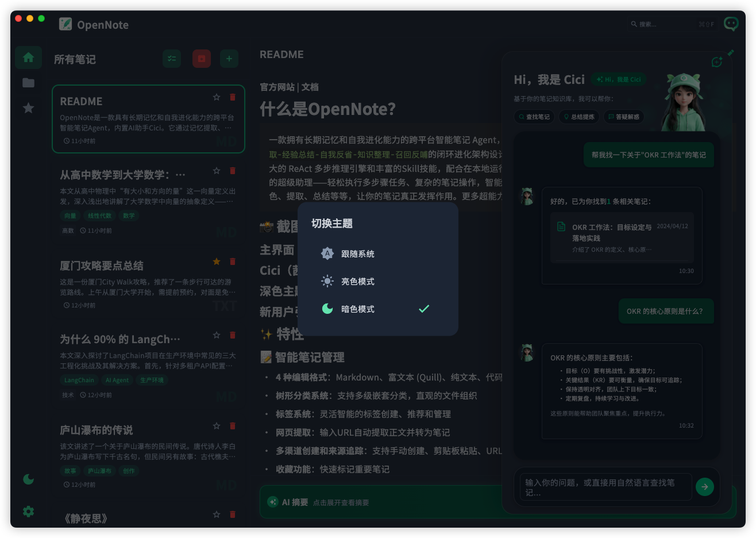Open the README note card

[148, 119]
